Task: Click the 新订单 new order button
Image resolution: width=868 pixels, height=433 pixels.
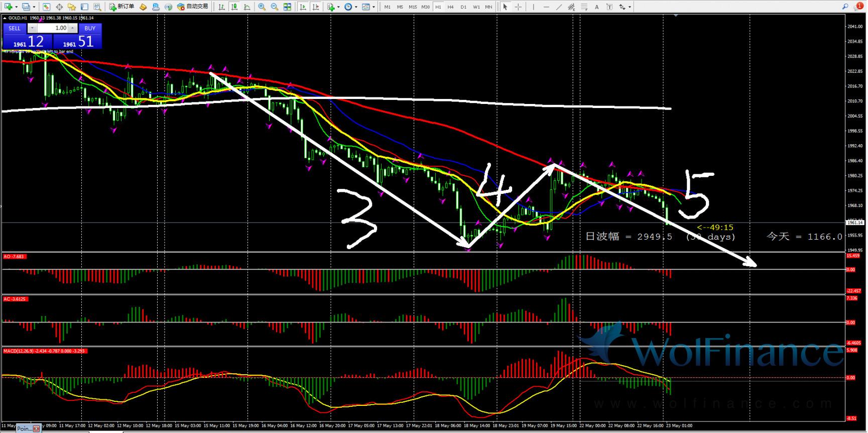Action: (x=122, y=7)
